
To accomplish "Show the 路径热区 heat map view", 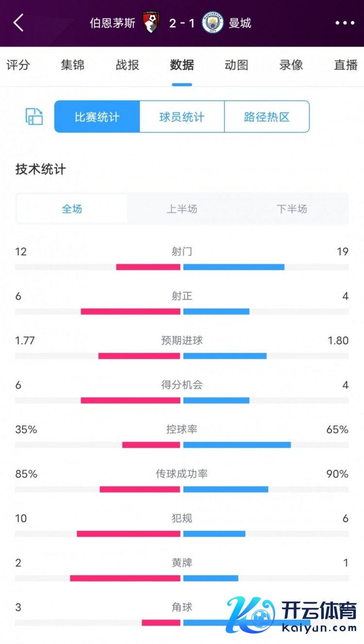I will (x=267, y=116).
